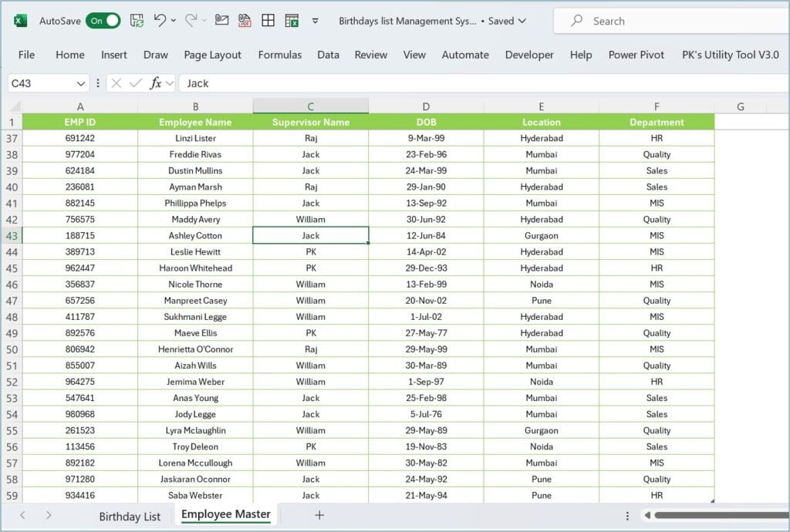Click the PK's Utility Tool V3.0 tab
Screen dimensions: 790x532
730,55
